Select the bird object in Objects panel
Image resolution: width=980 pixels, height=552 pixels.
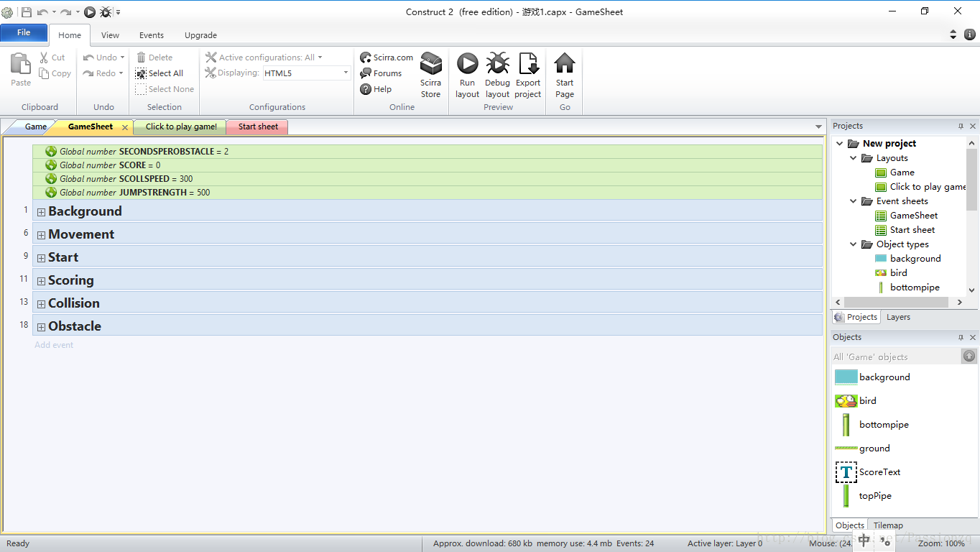(856, 401)
